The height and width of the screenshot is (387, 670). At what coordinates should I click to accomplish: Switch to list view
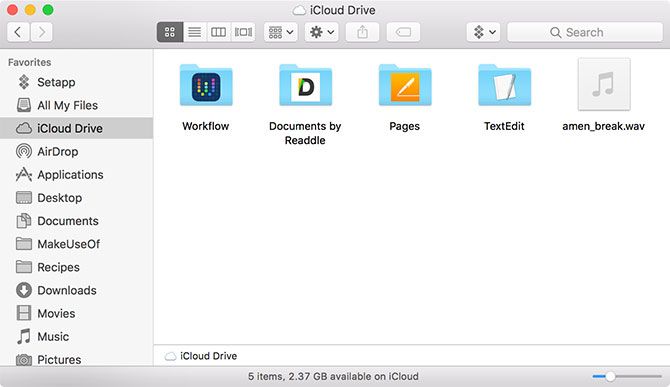[x=195, y=32]
